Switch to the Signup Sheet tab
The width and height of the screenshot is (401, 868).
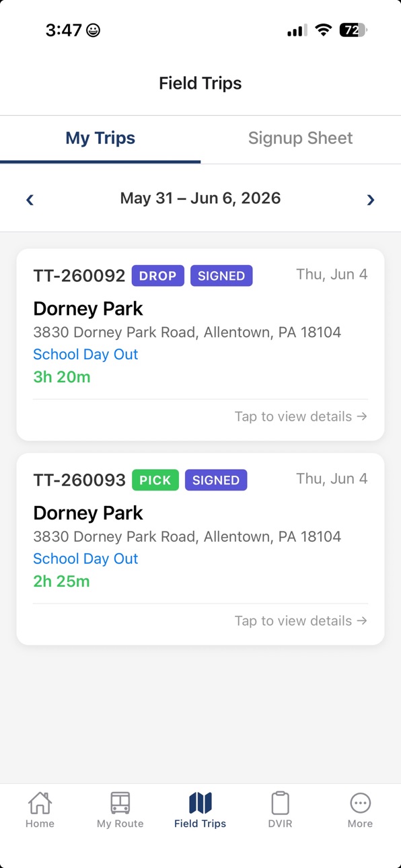click(x=301, y=139)
